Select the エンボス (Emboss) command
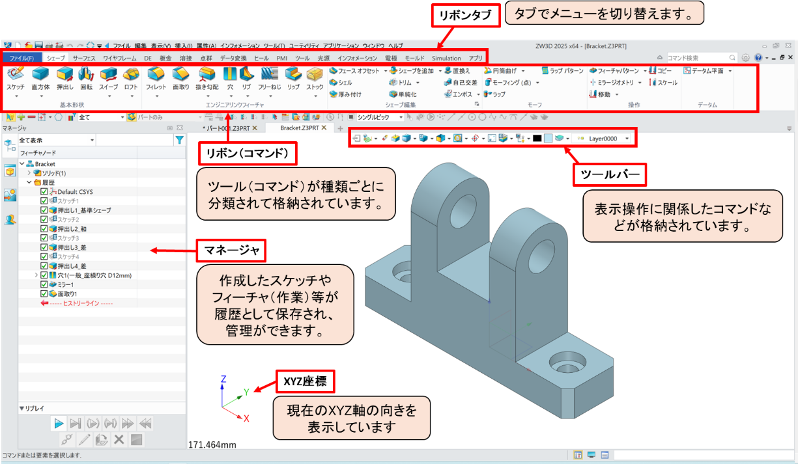Image resolution: width=798 pixels, height=464 pixels. pyautogui.click(x=460, y=94)
